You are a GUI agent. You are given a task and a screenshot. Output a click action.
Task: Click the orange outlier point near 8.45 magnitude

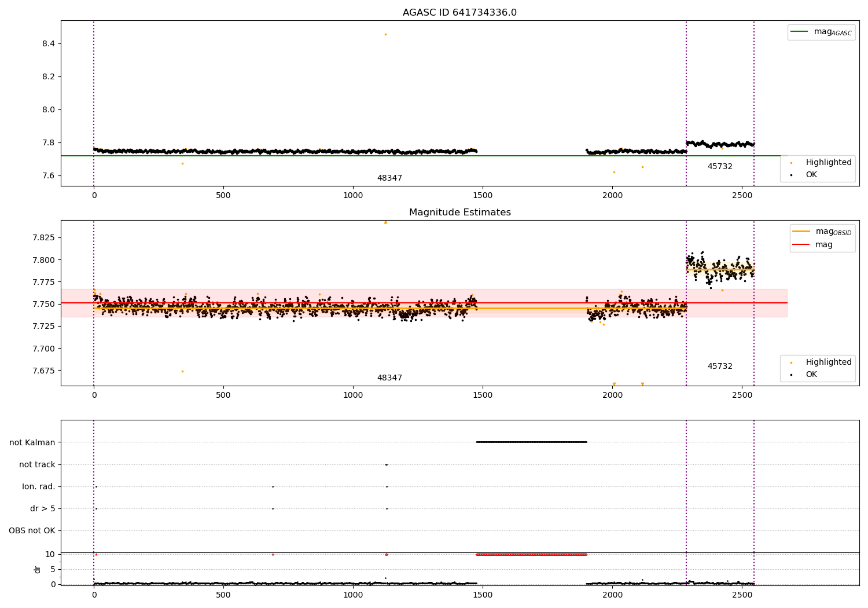pyautogui.click(x=385, y=34)
